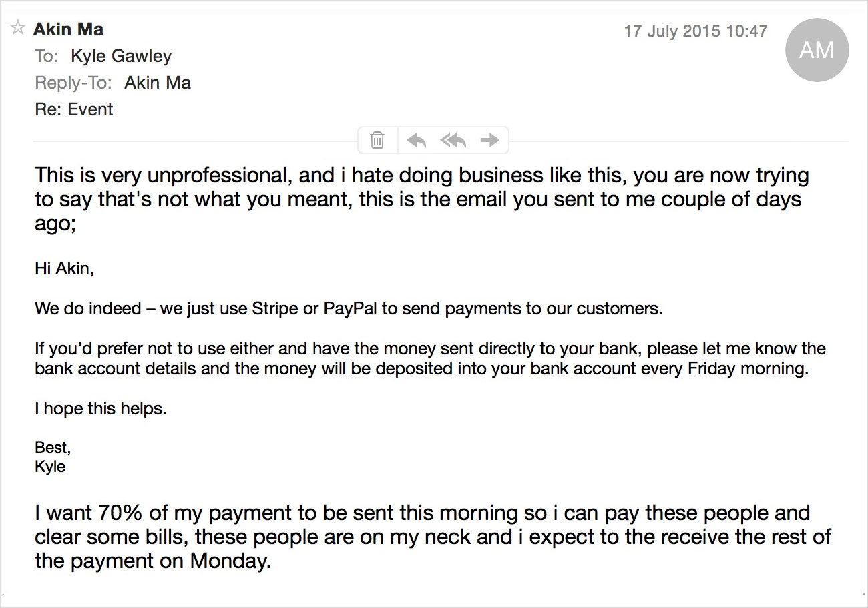Forward this email with the right arrow icon

coord(490,140)
